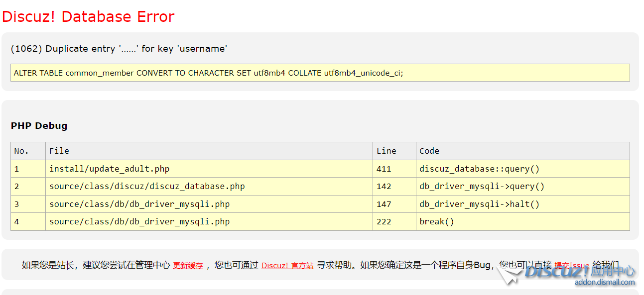The width and height of the screenshot is (644, 295).
Task: Select the discuz_database.php file path cell
Action: click(147, 187)
